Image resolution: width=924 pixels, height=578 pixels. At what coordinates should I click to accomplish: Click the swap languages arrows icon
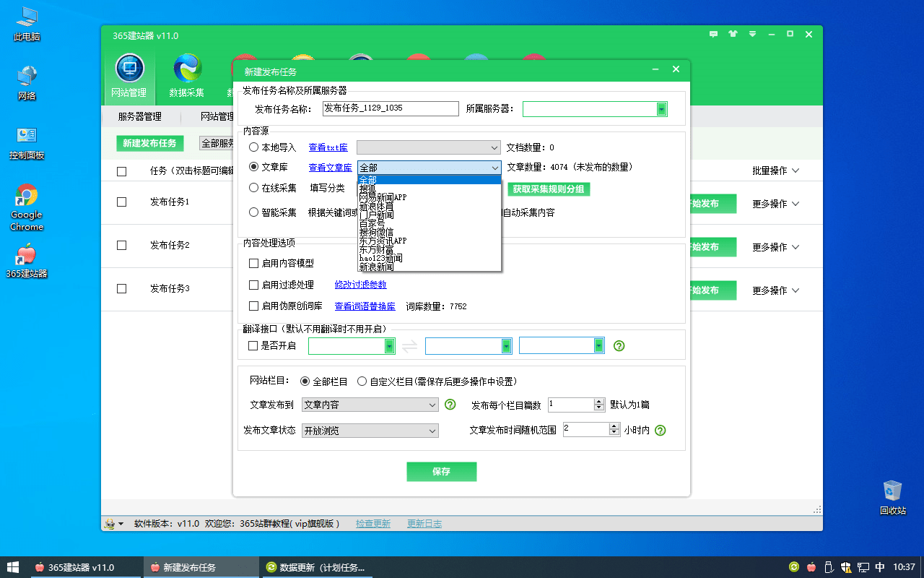[409, 346]
